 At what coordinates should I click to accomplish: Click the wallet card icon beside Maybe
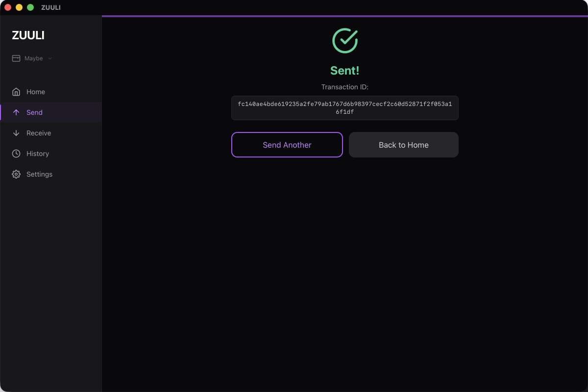click(16, 58)
